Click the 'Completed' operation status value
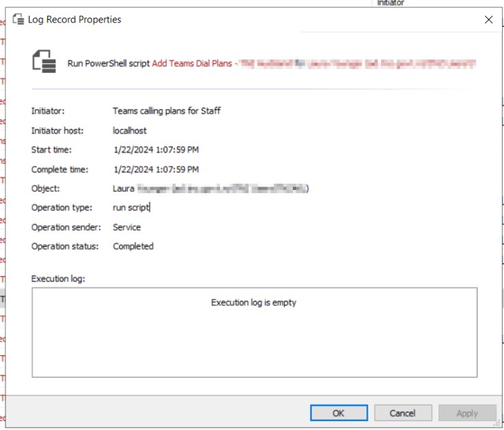Screen dimensions: 504x430 (x=133, y=246)
